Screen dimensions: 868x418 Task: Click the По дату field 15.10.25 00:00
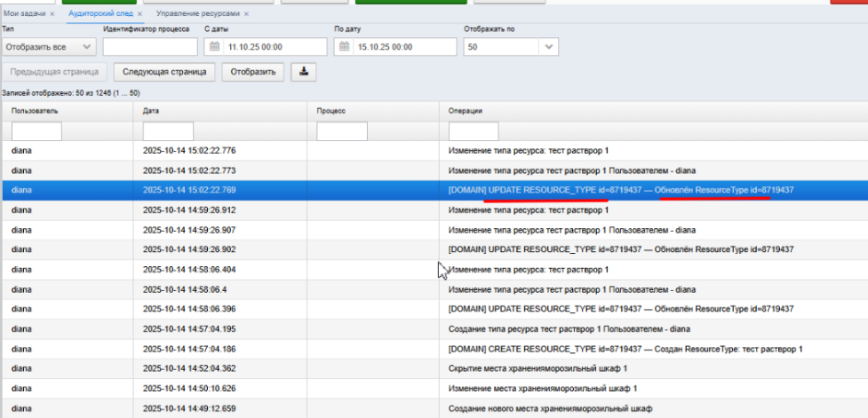(x=404, y=47)
